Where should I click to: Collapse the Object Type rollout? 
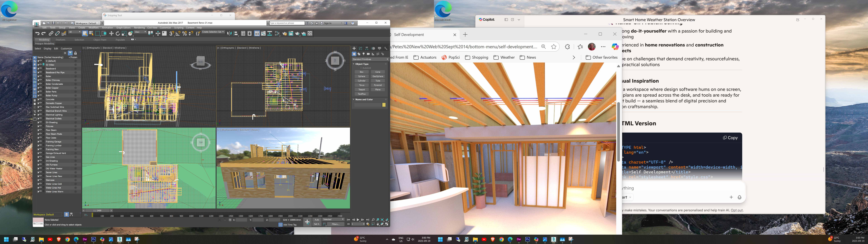coord(353,64)
